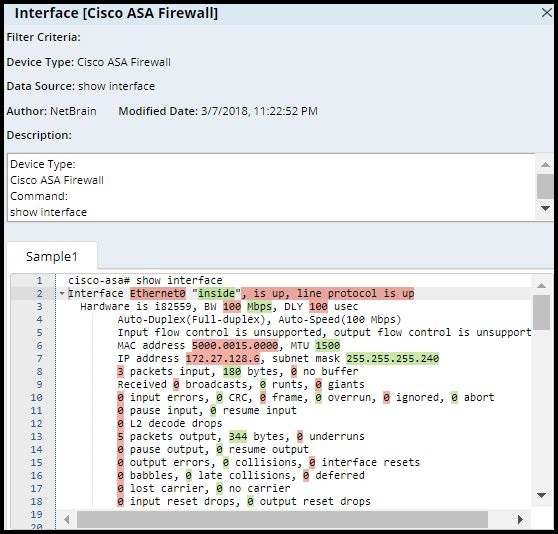558x534 pixels.
Task: Click highlighted 0 before 'deferred'
Action: [x=306, y=475]
